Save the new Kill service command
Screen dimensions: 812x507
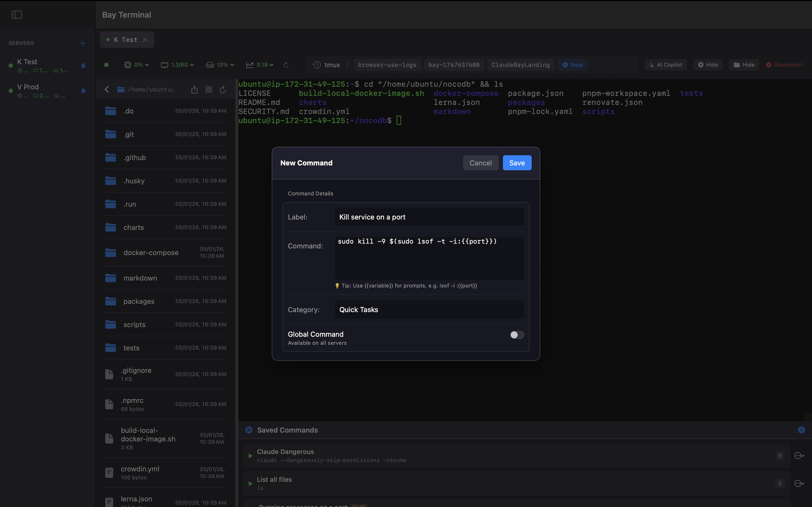coord(517,163)
